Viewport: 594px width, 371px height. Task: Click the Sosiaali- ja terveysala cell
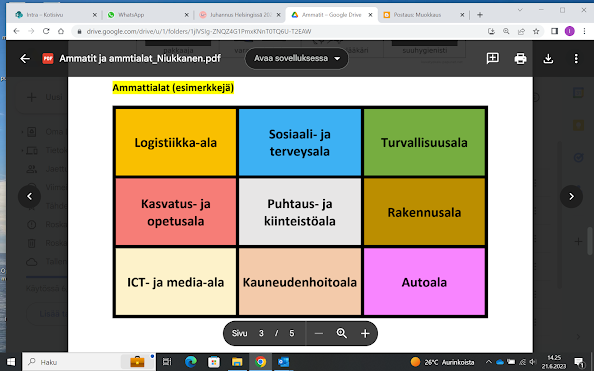point(300,142)
